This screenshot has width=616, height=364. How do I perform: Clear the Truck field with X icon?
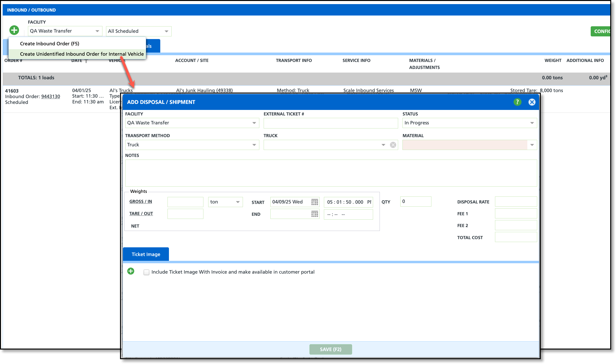393,145
